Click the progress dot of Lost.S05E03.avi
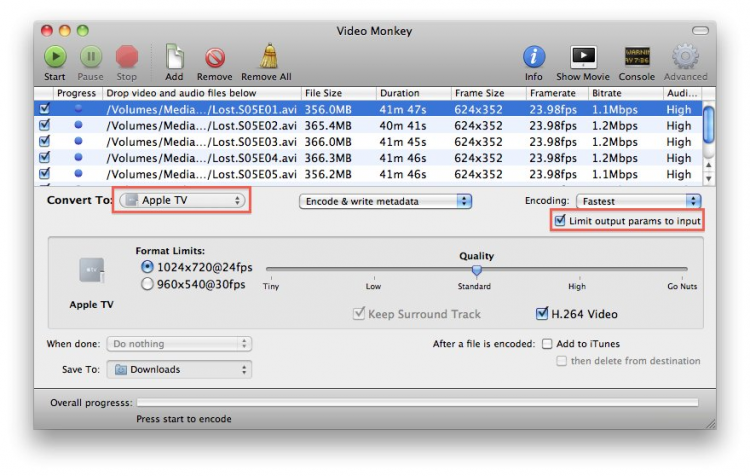The height and width of the screenshot is (476, 750). (x=78, y=141)
